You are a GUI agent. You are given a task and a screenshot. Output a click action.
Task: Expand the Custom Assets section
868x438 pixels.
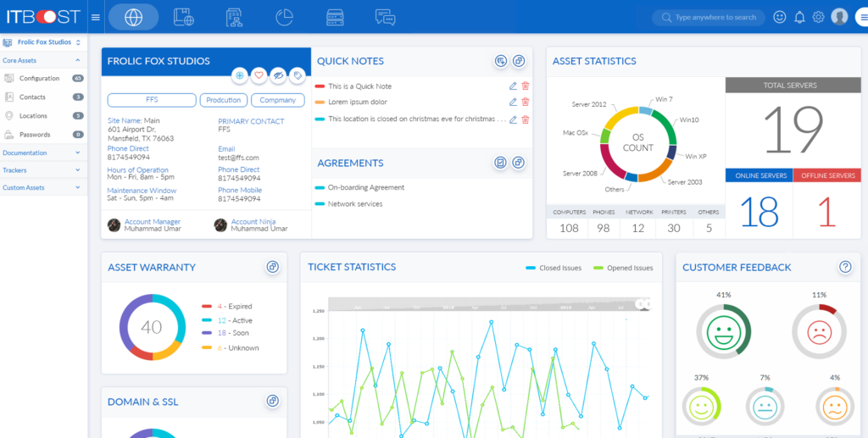pyautogui.click(x=43, y=187)
